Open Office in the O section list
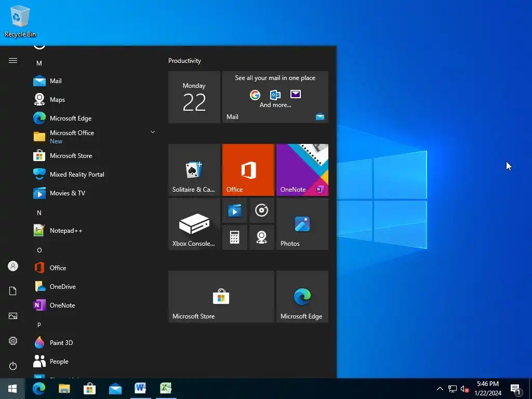The height and width of the screenshot is (399, 532). pyautogui.click(x=95, y=268)
